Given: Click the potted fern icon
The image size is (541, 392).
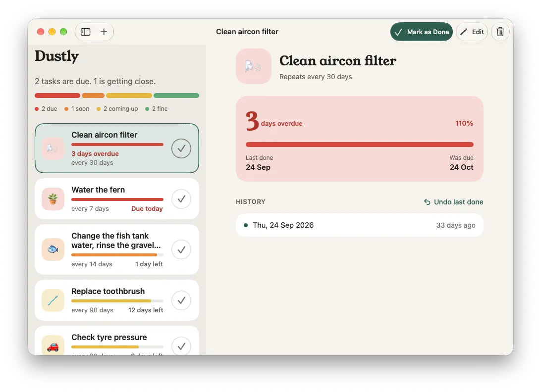Looking at the screenshot, I should tap(53, 199).
